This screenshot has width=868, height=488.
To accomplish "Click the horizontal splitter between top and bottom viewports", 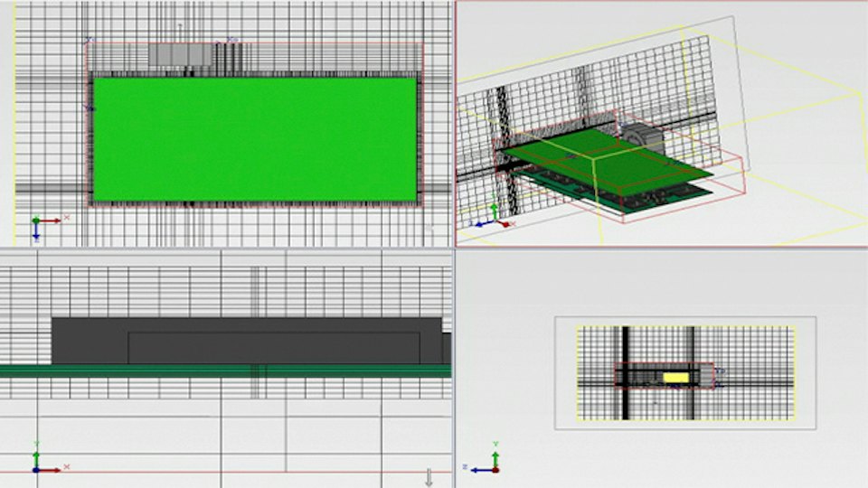I will click(434, 248).
